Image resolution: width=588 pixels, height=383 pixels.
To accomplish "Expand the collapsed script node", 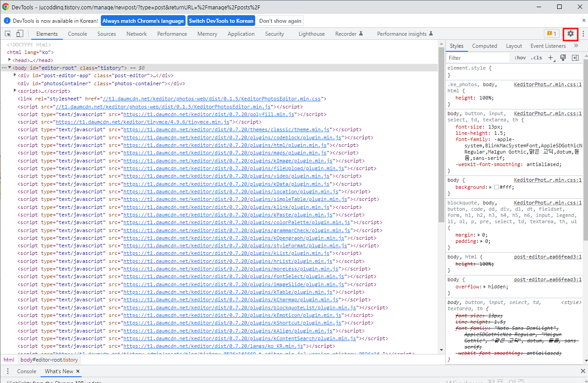I will (15, 91).
